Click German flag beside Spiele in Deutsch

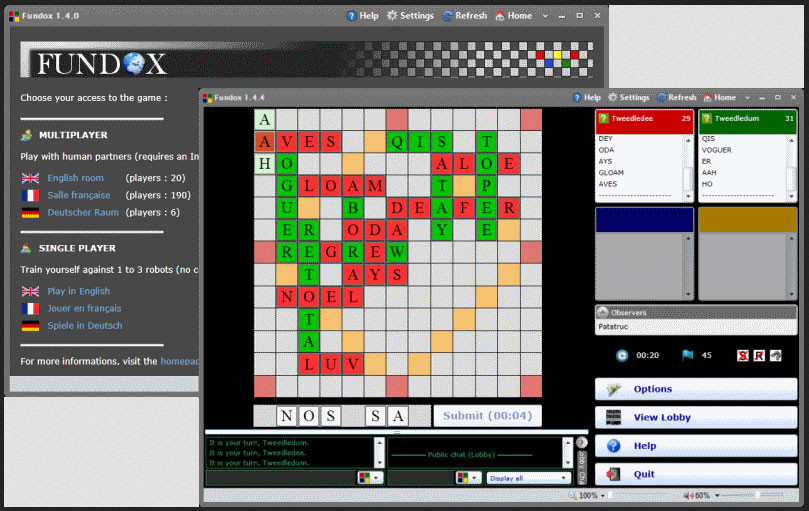30,326
